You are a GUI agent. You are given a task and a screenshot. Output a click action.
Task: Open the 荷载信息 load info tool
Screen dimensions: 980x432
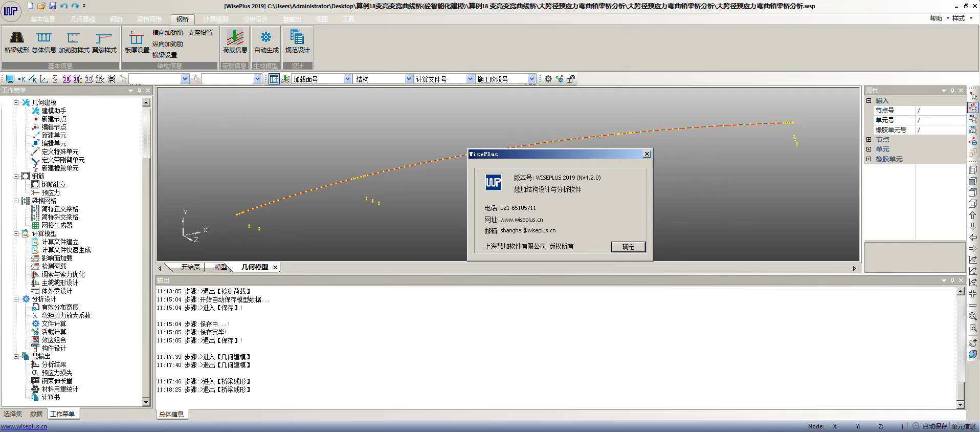235,42
